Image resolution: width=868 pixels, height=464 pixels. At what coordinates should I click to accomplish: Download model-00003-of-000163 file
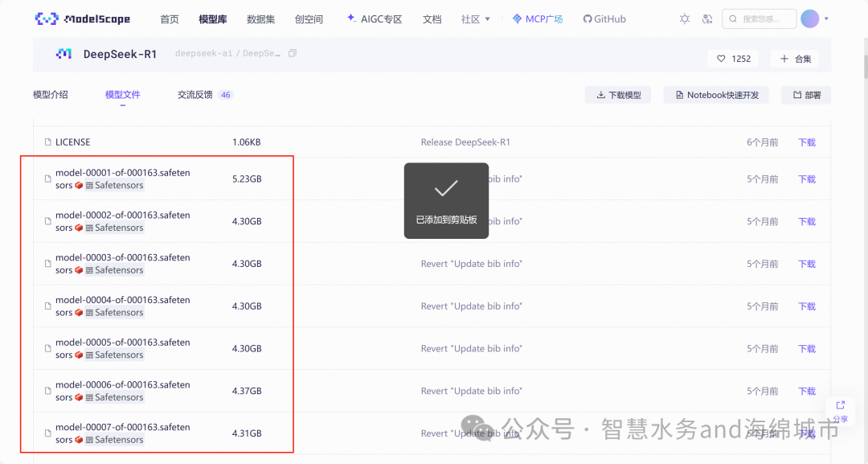tap(807, 264)
